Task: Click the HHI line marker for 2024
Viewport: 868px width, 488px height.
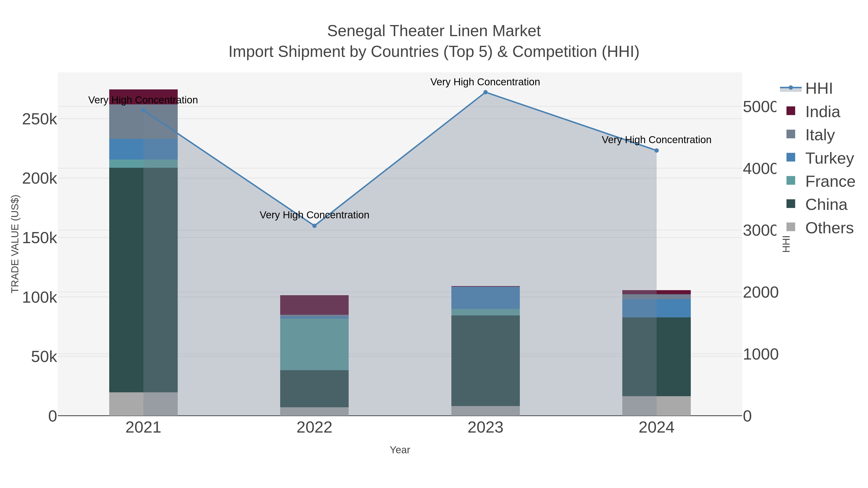Action: click(656, 151)
